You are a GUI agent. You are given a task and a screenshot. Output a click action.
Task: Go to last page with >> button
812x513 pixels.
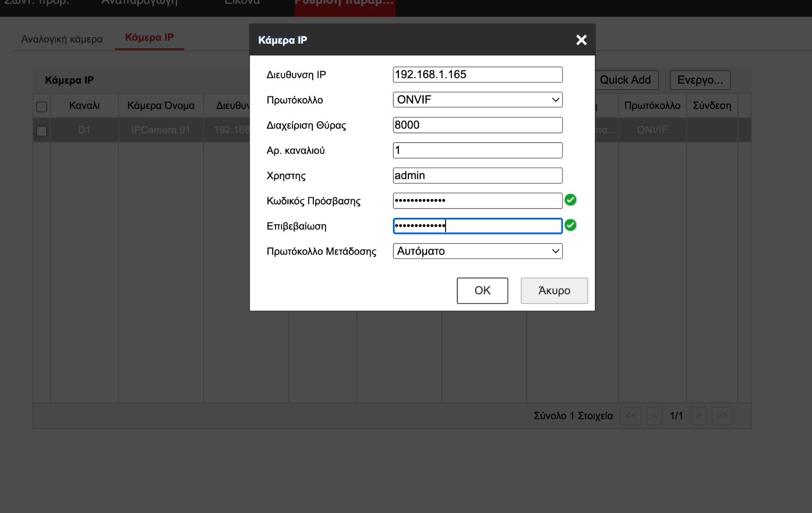722,416
